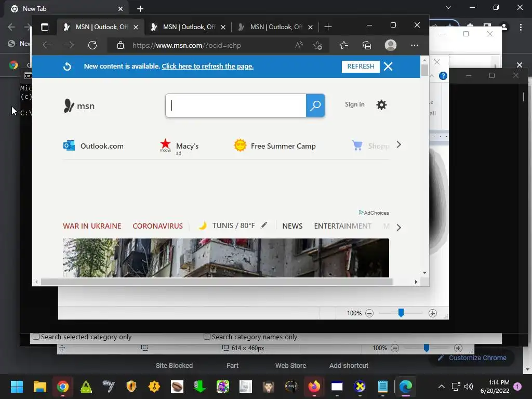Click the Edge forward arrow
The image size is (532, 399).
(70, 45)
